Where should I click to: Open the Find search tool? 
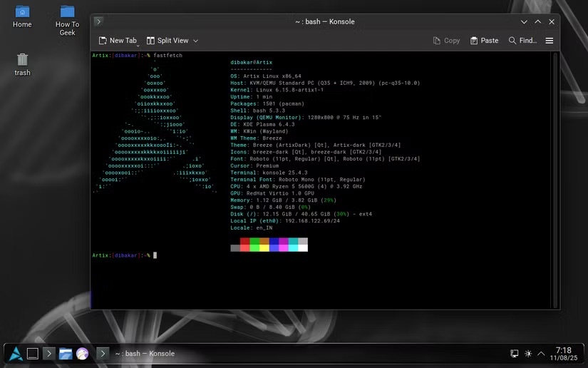pyautogui.click(x=522, y=41)
